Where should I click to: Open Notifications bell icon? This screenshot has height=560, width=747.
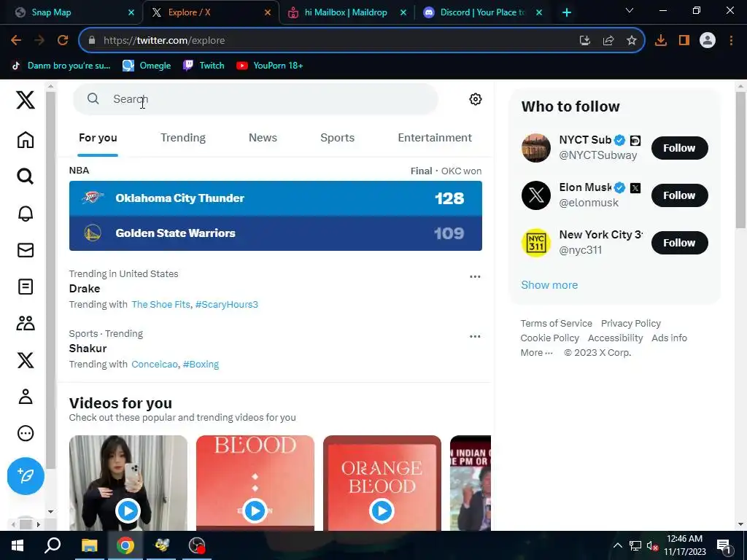[x=26, y=214]
